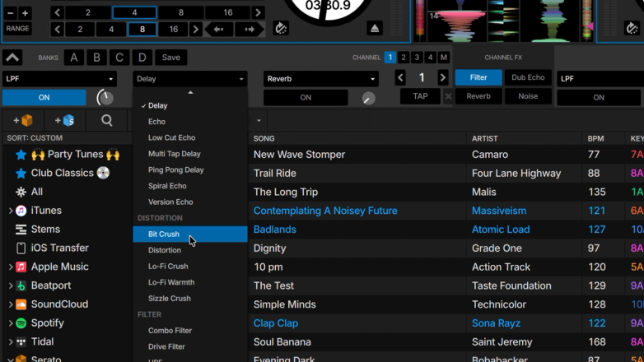Image resolution: width=644 pixels, height=362 pixels.
Task: Set loop length 16 in the lower row
Action: click(173, 30)
